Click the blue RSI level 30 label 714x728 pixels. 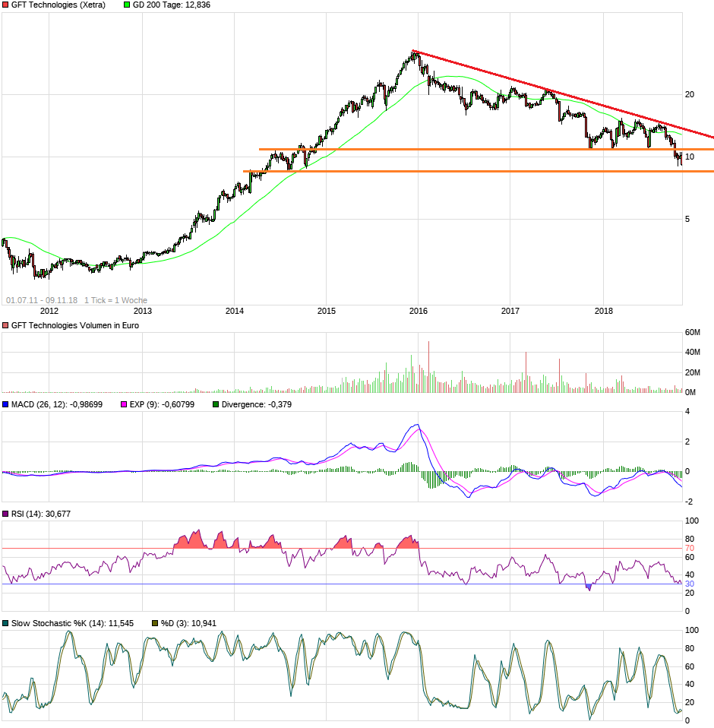(x=690, y=584)
